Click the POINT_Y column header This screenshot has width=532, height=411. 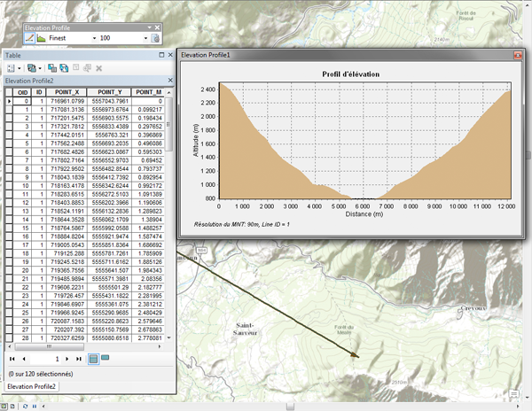(x=110, y=92)
